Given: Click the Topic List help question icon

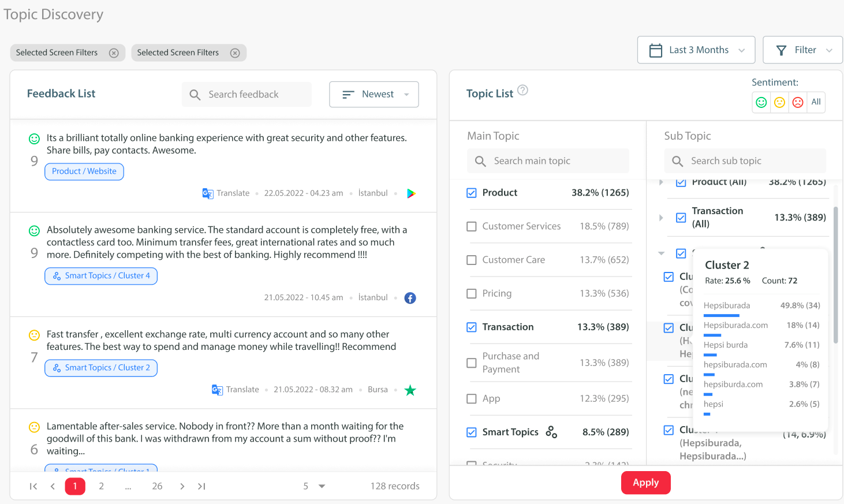Looking at the screenshot, I should click(x=522, y=90).
